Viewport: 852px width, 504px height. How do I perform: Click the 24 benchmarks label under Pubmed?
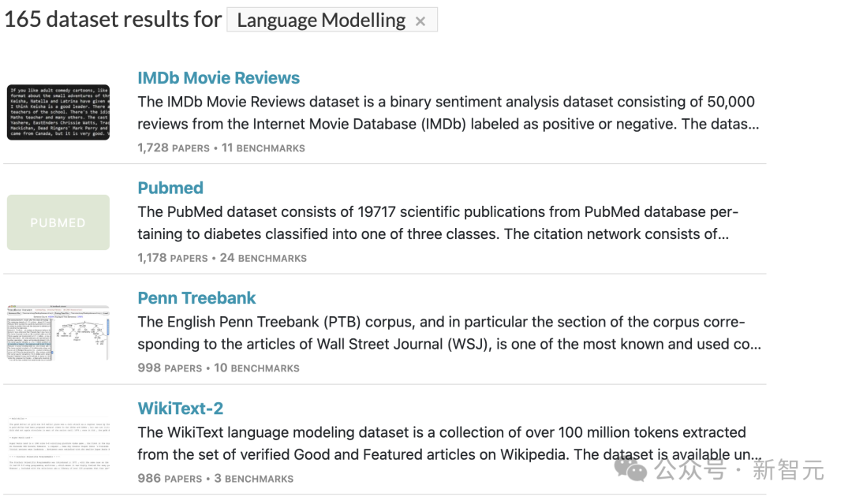click(x=263, y=258)
